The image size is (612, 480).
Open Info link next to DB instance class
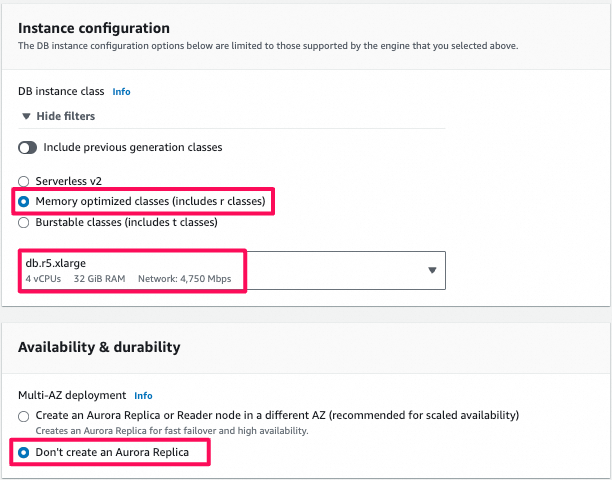121,92
